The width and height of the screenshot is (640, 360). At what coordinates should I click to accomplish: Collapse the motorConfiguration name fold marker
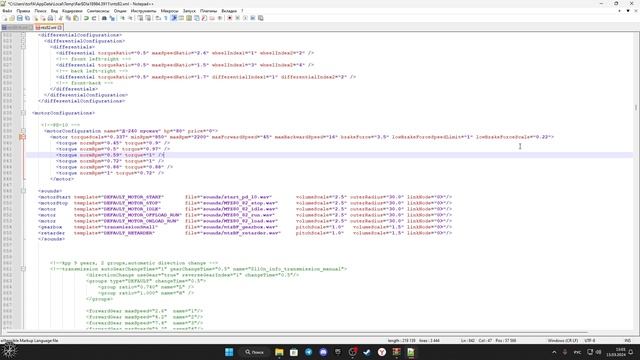tap(23, 131)
